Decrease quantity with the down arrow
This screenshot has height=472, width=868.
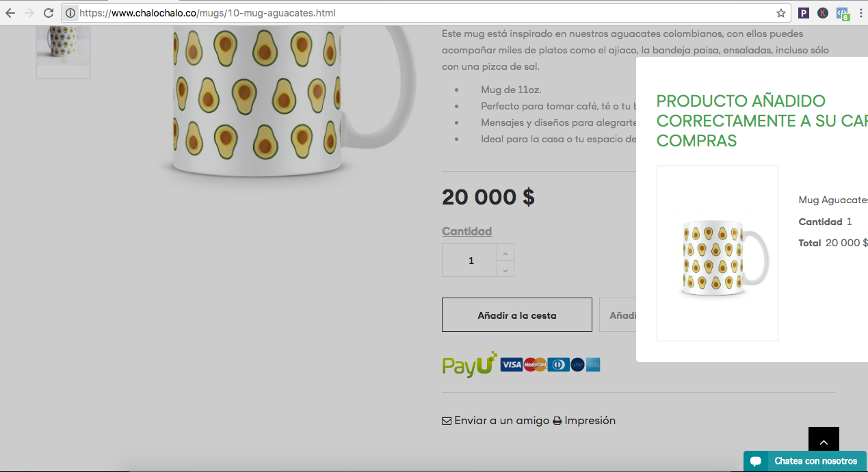tap(505, 269)
